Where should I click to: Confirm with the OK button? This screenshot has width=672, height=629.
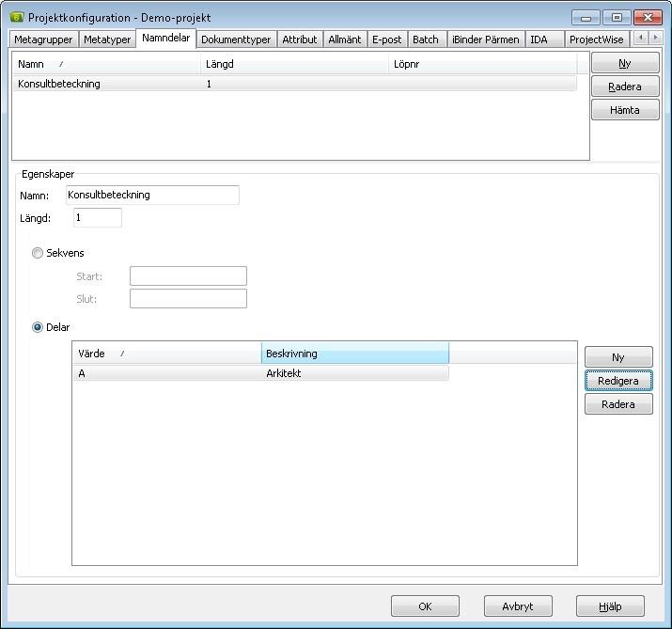(x=425, y=606)
